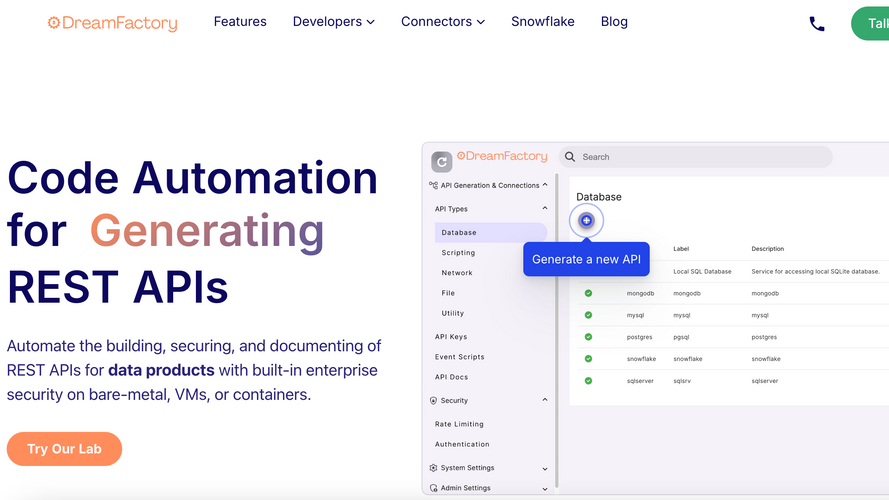Click the search magnifier icon
889x500 pixels.
tap(570, 156)
